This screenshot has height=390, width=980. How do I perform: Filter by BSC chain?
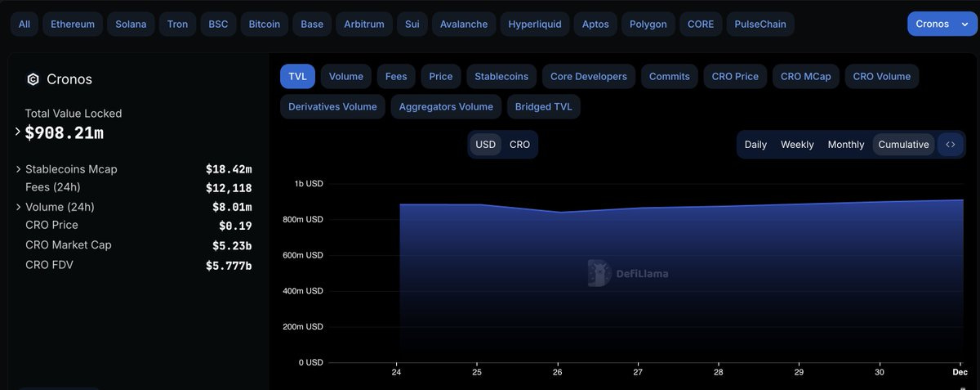pos(218,24)
